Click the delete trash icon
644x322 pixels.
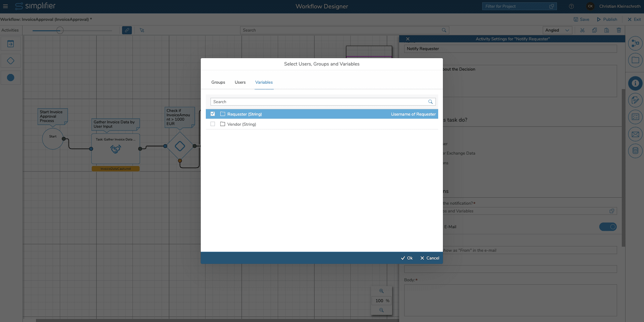point(619,30)
